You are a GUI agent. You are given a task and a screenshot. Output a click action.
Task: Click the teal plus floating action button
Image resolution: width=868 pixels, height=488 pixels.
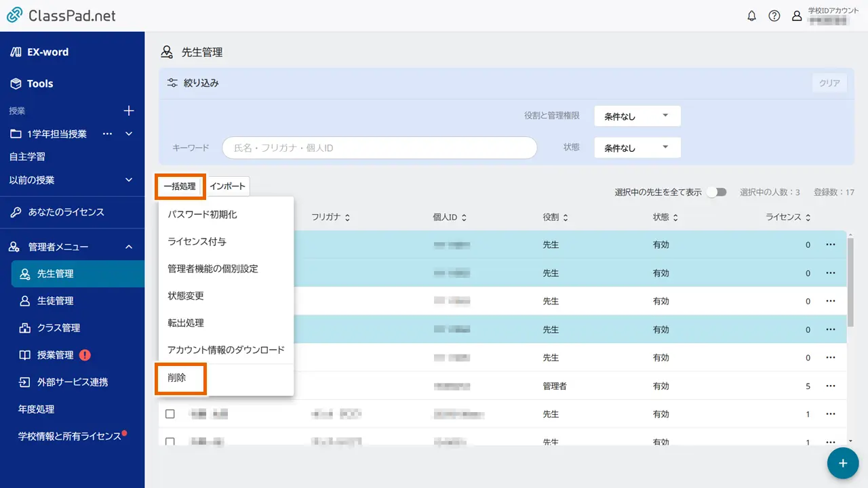[x=842, y=463]
